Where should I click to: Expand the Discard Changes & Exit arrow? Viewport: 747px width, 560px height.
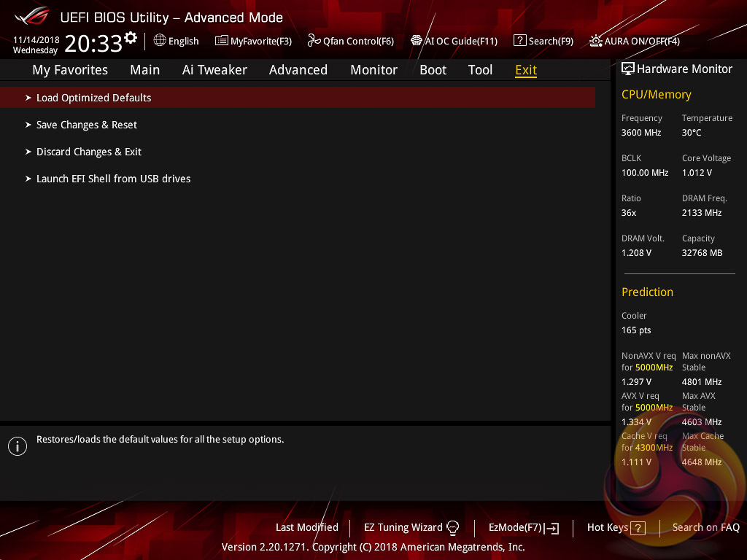(28, 152)
